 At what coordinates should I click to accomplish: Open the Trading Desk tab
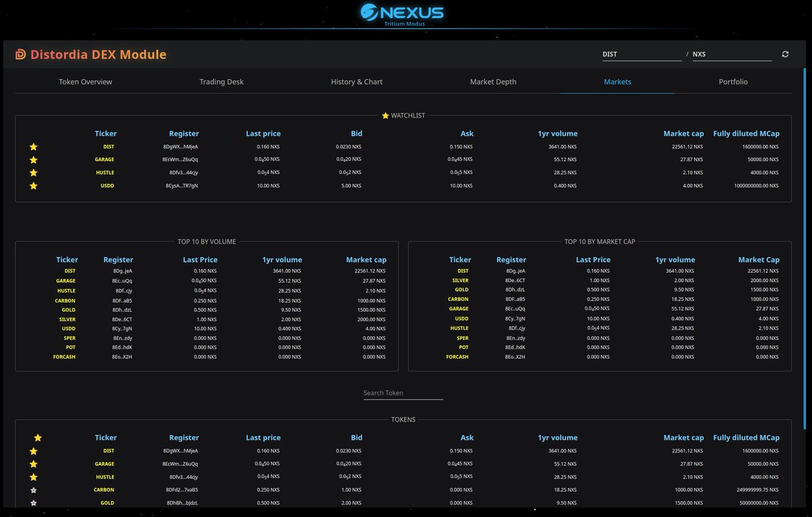(221, 82)
